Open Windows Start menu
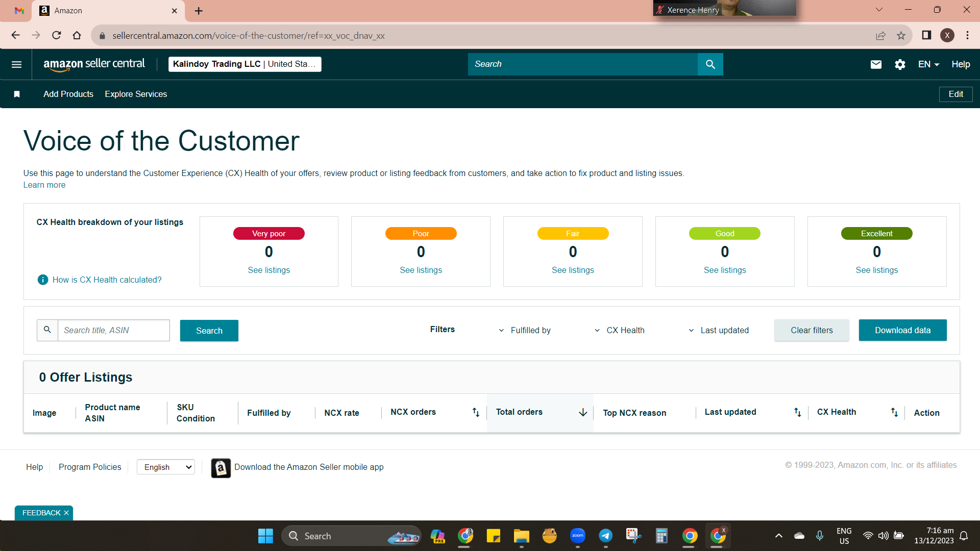980x551 pixels. (x=265, y=536)
